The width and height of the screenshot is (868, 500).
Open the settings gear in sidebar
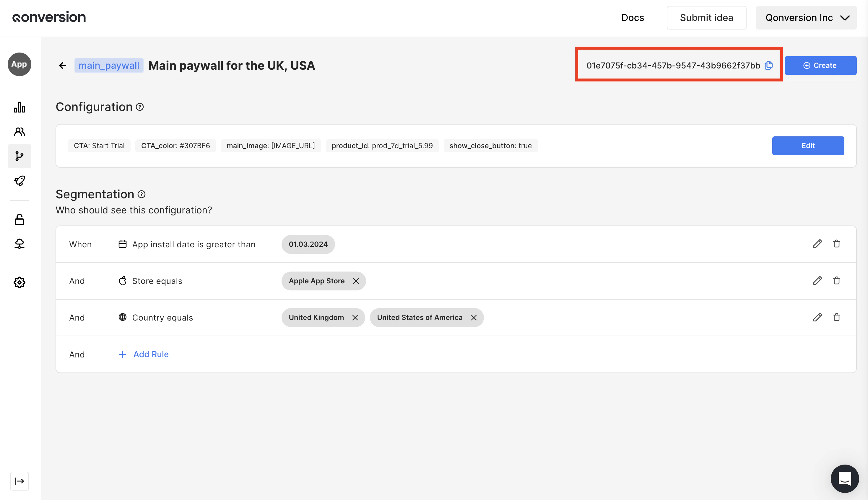click(x=19, y=282)
